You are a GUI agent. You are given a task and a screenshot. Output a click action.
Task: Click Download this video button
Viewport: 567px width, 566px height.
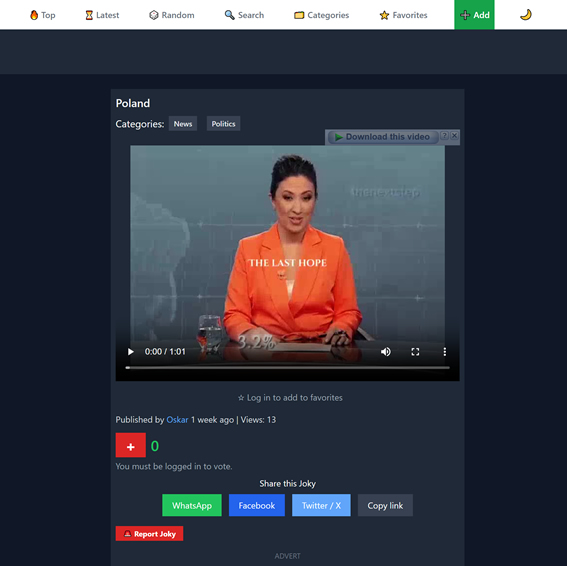point(383,137)
